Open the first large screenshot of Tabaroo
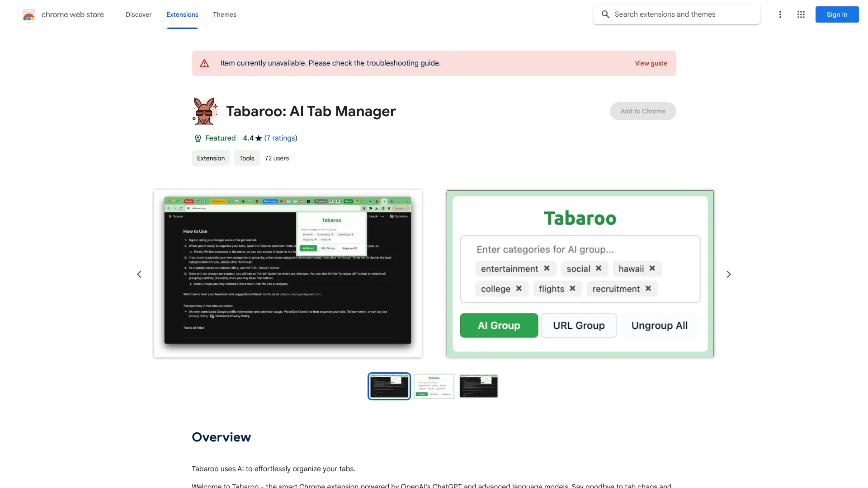The image size is (868, 488). coord(288,273)
